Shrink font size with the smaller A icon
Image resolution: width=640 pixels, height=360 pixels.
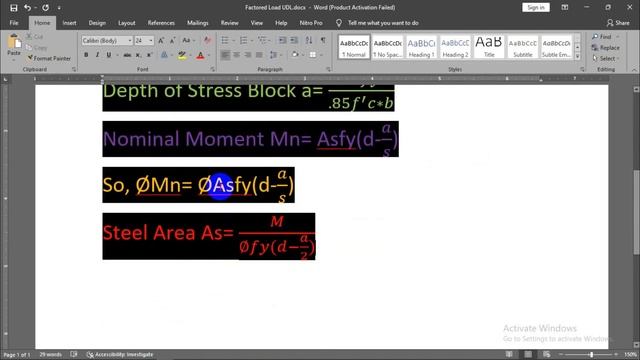[x=173, y=40]
